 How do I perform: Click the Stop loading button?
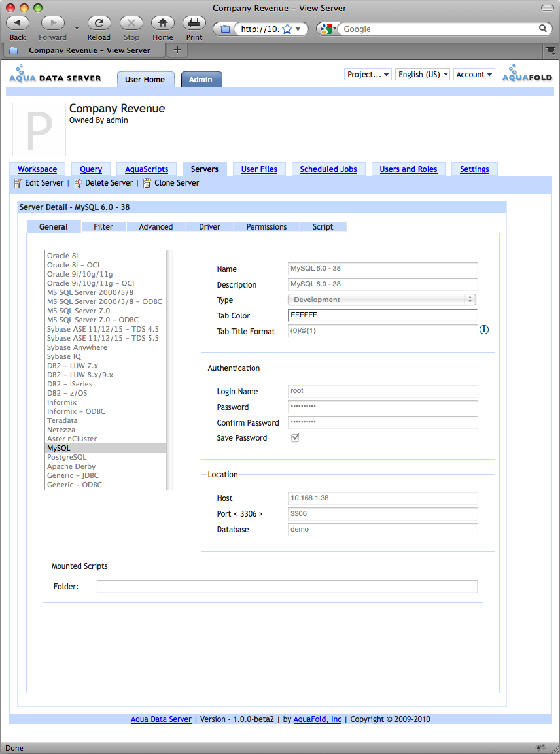coord(131,23)
